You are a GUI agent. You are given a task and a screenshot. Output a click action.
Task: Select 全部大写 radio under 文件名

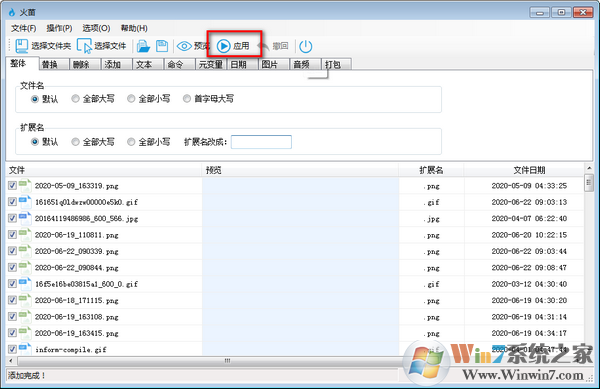point(75,99)
